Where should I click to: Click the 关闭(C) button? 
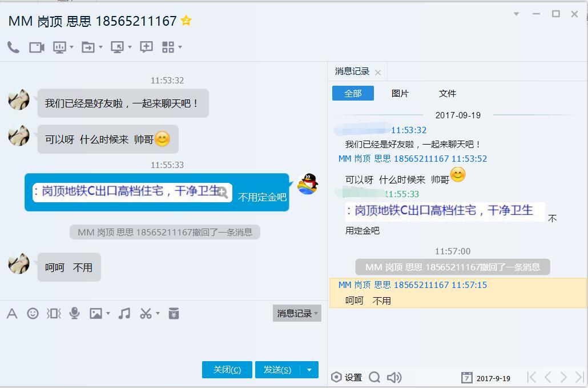pyautogui.click(x=227, y=370)
